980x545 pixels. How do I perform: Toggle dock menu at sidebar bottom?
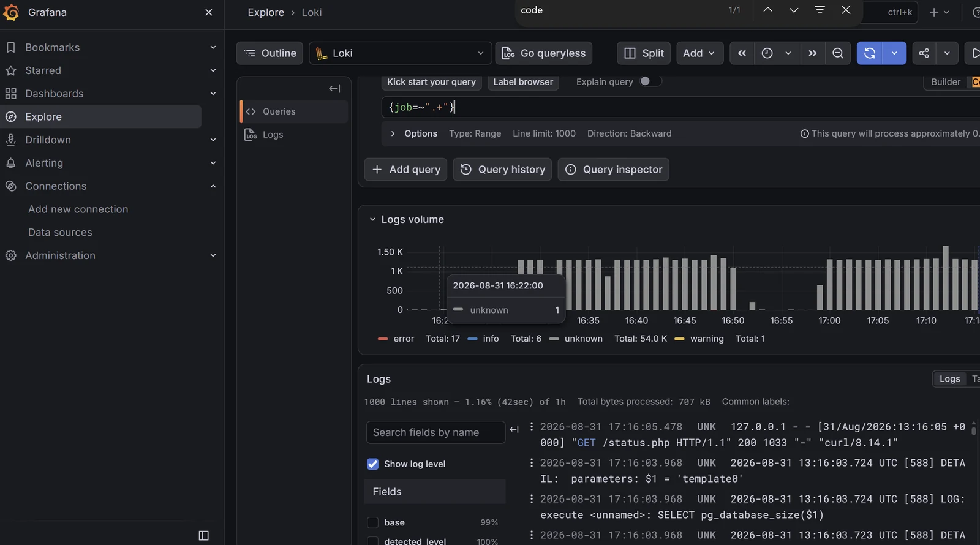tap(204, 536)
